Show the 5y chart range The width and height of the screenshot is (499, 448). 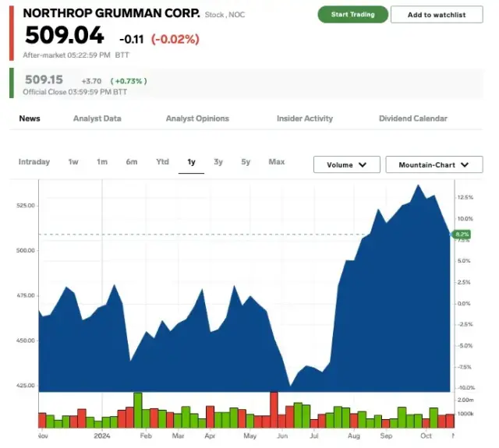pyautogui.click(x=246, y=162)
